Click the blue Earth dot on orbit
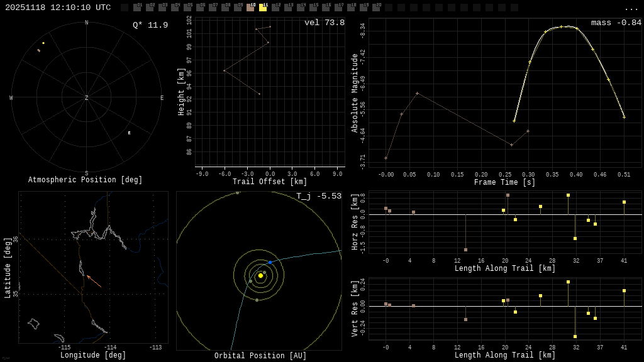Viewport: 644px width, 362px height. click(270, 262)
